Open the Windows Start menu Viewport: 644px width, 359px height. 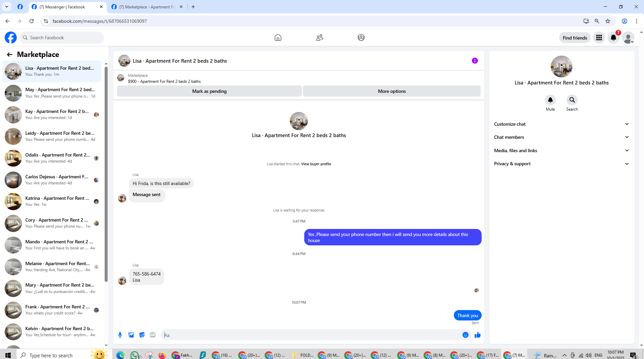point(8,355)
